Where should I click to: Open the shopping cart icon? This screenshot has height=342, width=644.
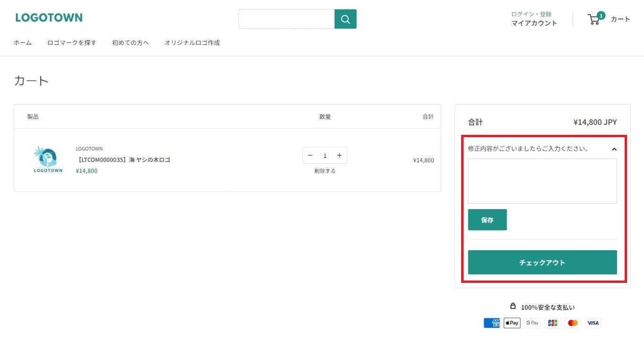pyautogui.click(x=594, y=19)
